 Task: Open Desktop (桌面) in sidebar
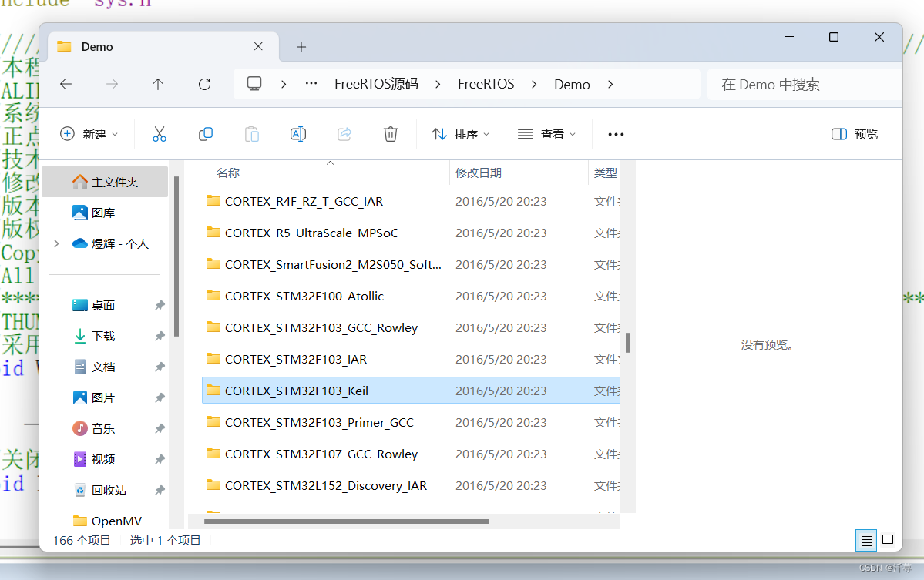click(105, 305)
